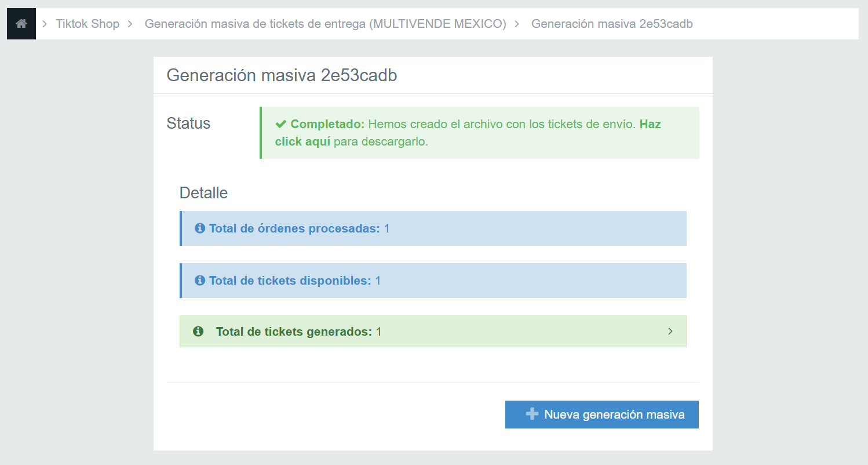Click the Generación masiva 2e53cadb page heading
The width and height of the screenshot is (868, 465).
coord(282,75)
